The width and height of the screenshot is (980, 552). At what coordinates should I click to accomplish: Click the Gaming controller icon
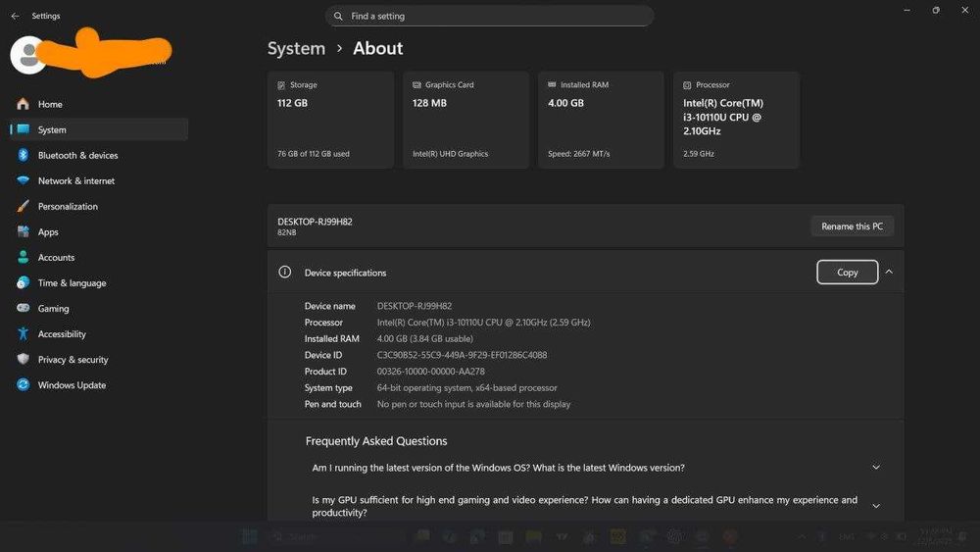(x=23, y=309)
